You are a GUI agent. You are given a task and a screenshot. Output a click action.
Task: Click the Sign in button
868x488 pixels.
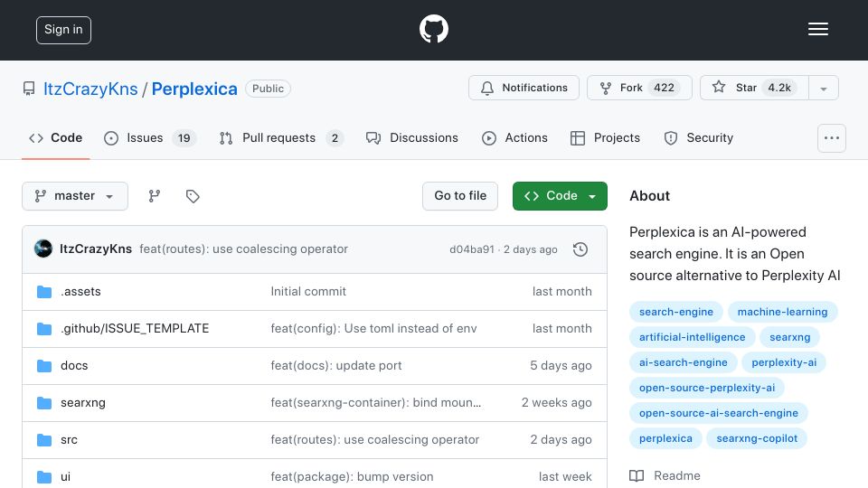pos(63,30)
